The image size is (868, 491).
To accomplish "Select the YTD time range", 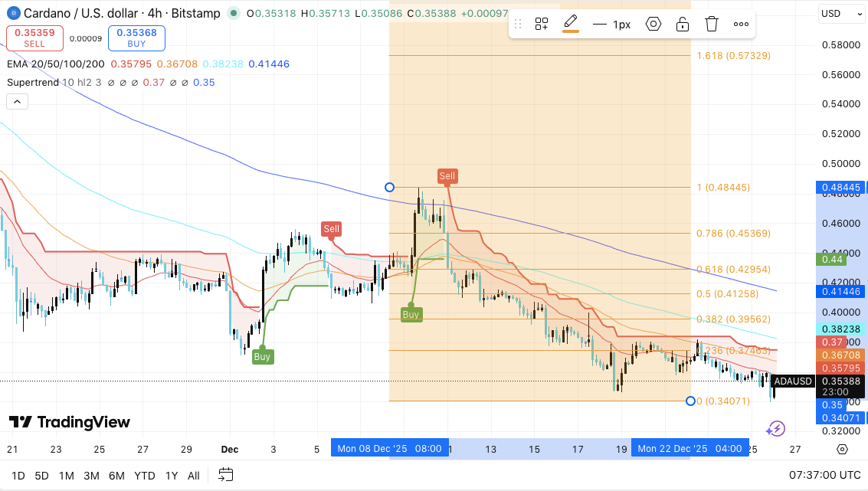I will point(144,476).
